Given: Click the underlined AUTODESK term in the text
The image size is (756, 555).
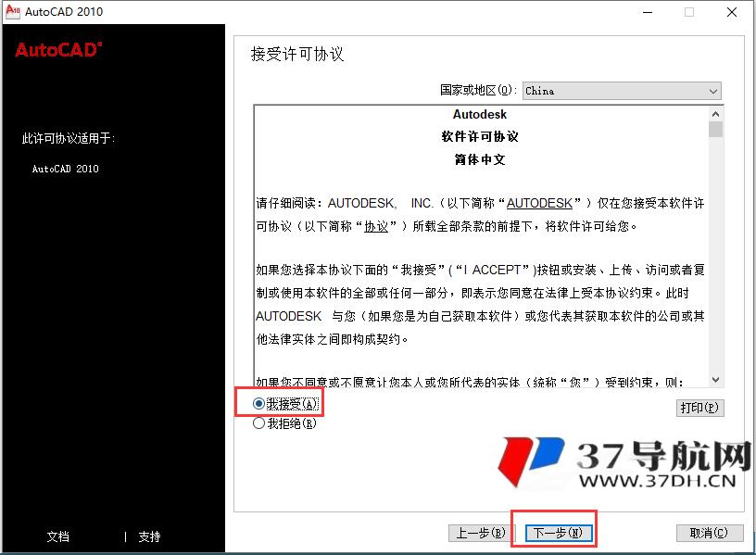Looking at the screenshot, I should click(542, 202).
